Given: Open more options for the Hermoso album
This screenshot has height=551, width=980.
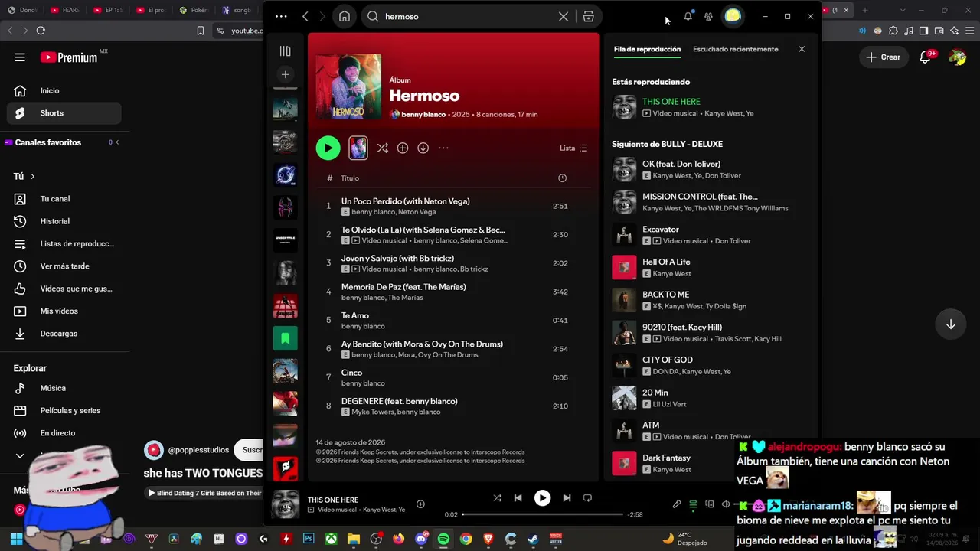Looking at the screenshot, I should pos(443,148).
